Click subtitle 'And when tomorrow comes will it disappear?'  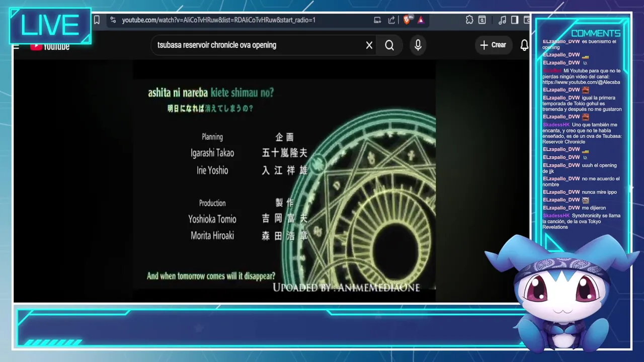pyautogui.click(x=211, y=276)
